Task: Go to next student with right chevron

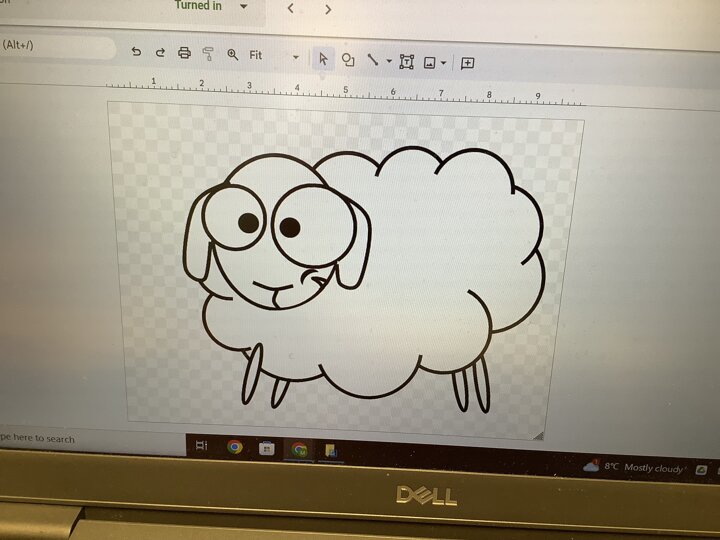Action: coord(328,9)
